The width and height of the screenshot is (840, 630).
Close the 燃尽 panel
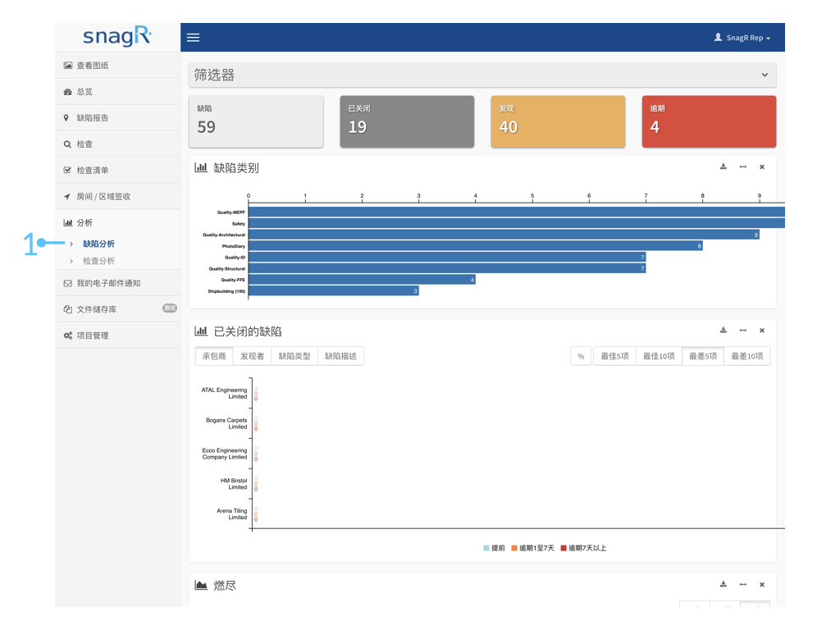[x=762, y=584]
